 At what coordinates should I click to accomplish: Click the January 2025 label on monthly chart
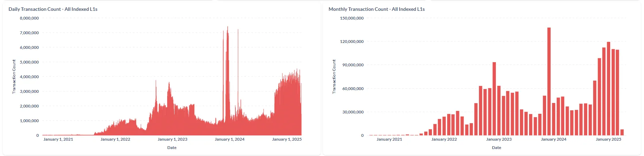pyautogui.click(x=608, y=139)
